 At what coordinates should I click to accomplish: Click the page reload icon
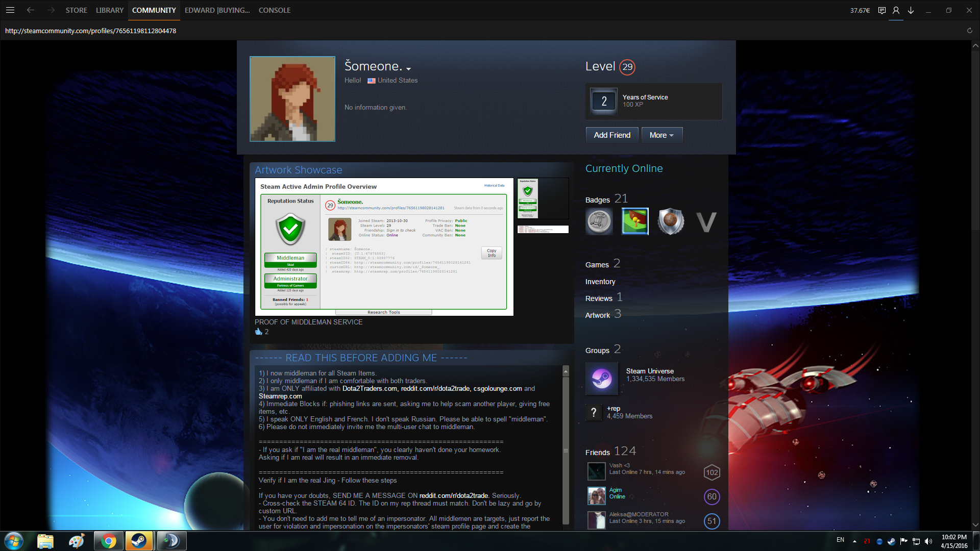pos(969,31)
